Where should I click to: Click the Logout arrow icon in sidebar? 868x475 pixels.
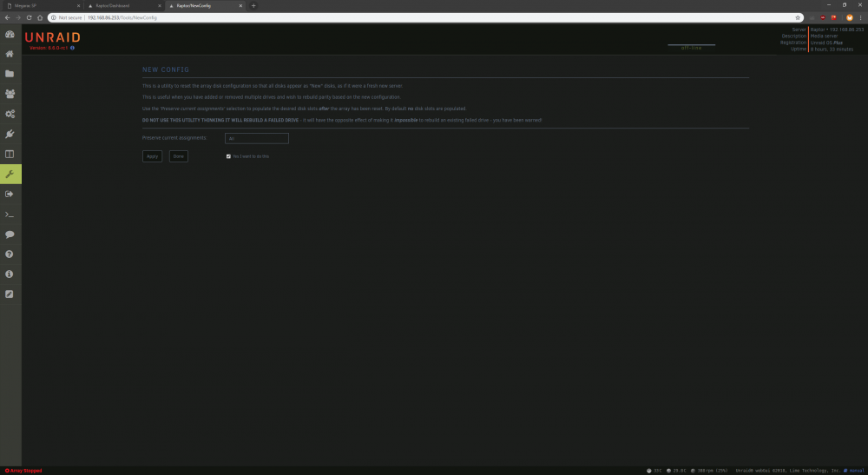click(x=10, y=195)
